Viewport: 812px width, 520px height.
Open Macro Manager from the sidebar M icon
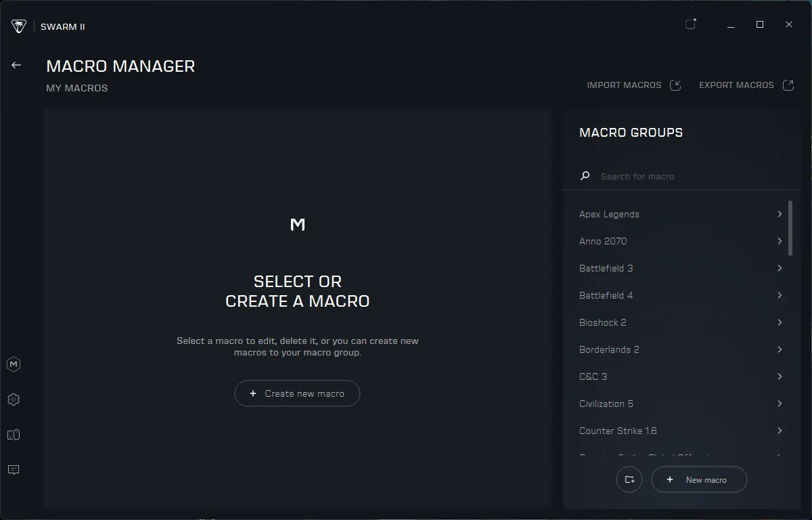(14, 364)
